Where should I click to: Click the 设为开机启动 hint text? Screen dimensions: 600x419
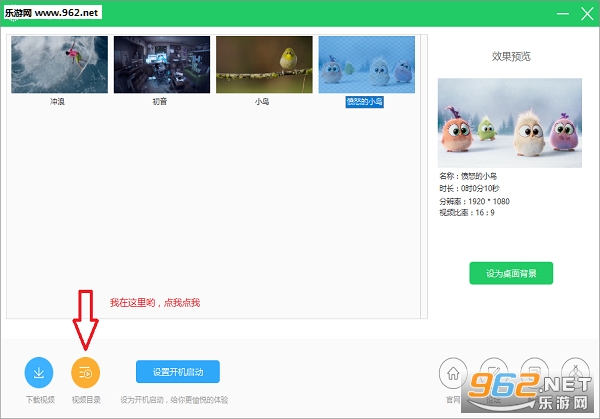[174, 400]
